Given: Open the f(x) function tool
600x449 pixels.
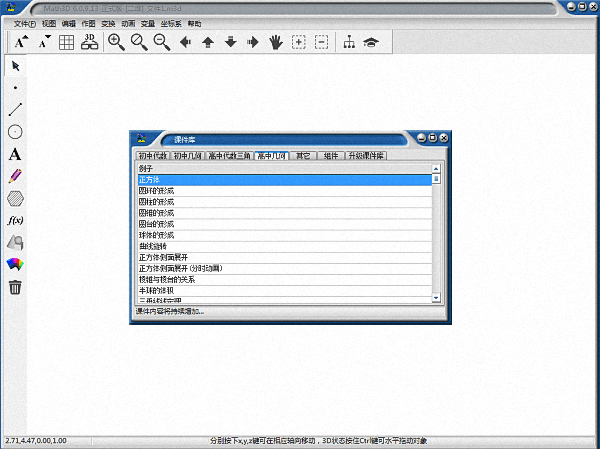Looking at the screenshot, I should tap(15, 220).
